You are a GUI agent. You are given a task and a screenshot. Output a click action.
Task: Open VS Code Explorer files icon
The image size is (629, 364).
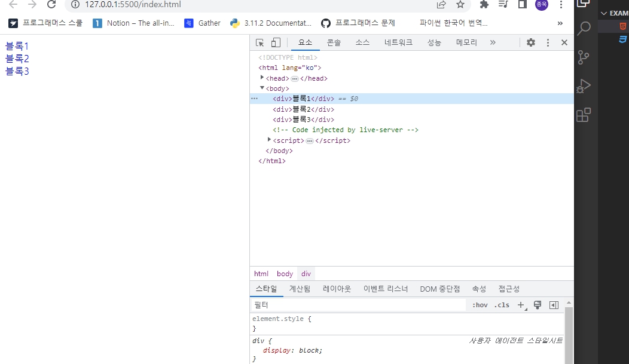click(x=584, y=4)
